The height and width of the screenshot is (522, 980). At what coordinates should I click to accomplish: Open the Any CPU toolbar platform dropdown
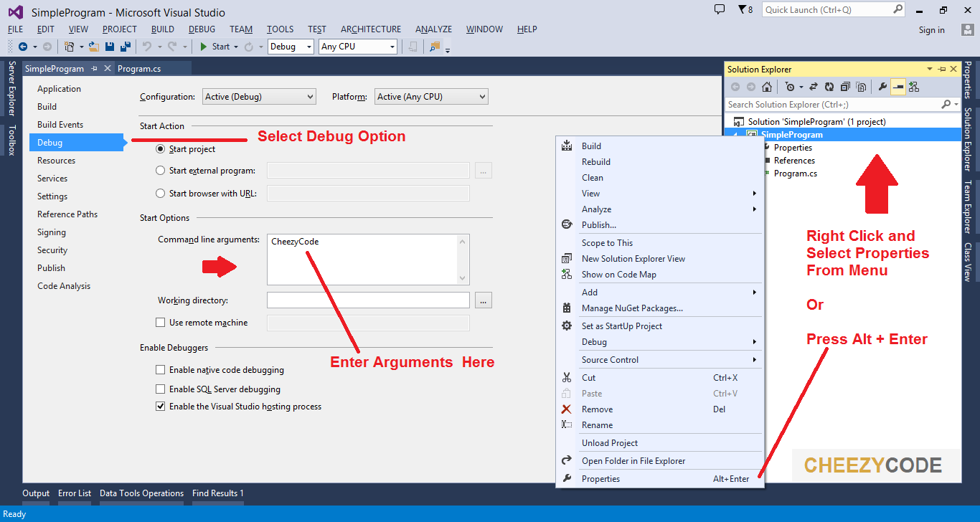[x=358, y=47]
